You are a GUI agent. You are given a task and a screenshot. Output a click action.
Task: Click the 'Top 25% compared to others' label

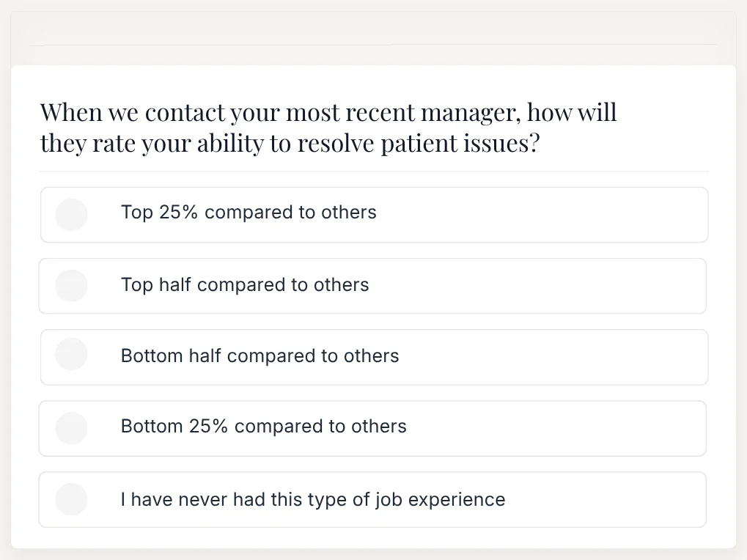coord(249,213)
